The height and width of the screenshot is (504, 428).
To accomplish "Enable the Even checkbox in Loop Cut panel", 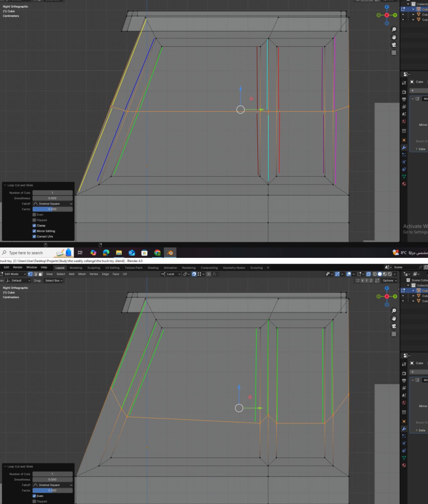I will [35, 496].
